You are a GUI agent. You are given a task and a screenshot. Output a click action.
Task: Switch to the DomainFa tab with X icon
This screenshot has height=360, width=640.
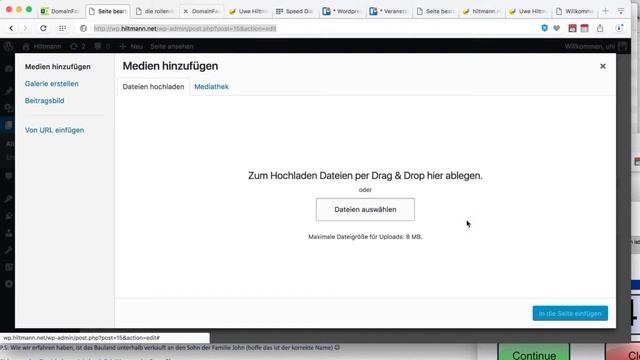(x=201, y=11)
